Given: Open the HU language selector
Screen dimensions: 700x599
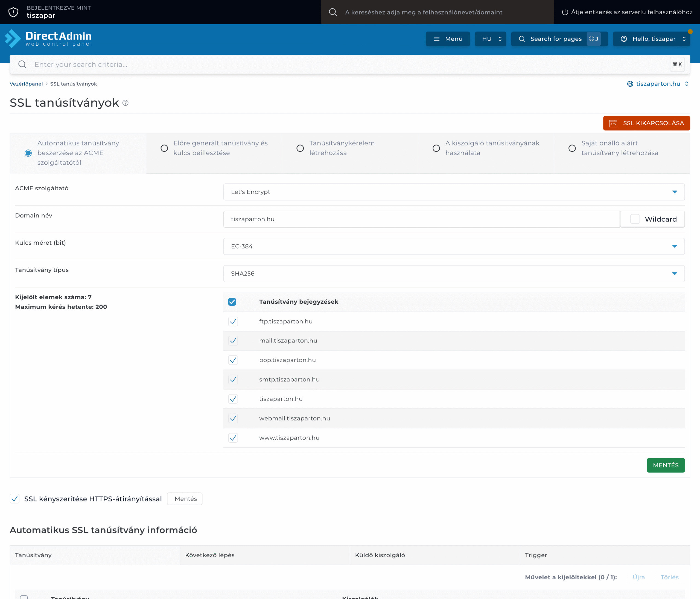Looking at the screenshot, I should click(490, 39).
